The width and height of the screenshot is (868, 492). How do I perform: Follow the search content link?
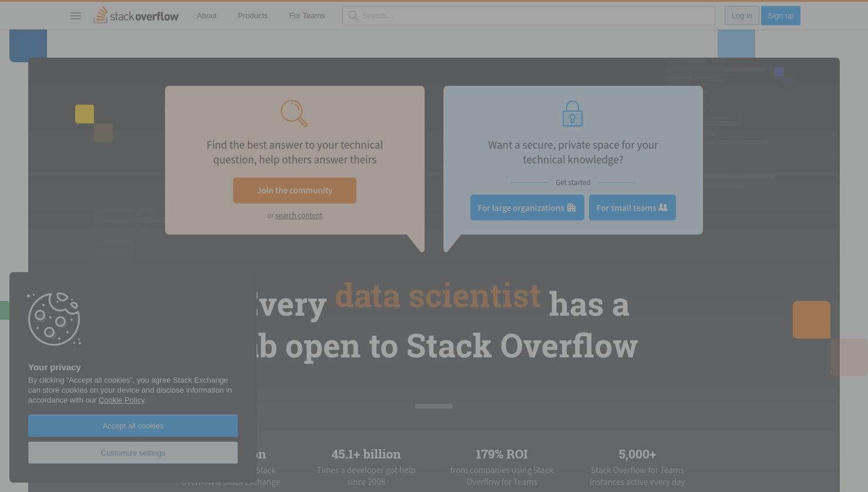click(x=299, y=216)
